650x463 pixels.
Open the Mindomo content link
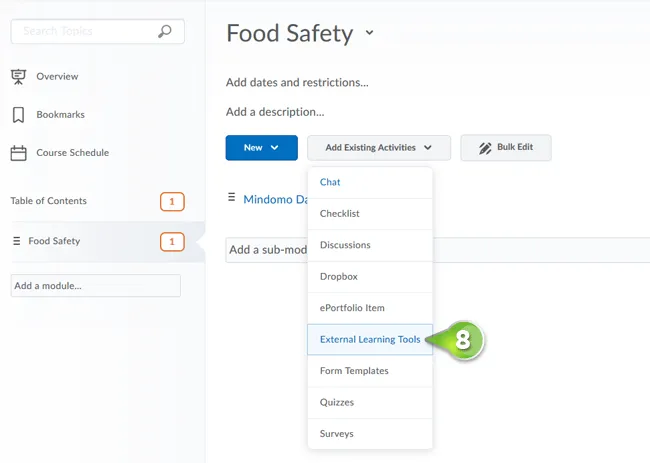click(275, 199)
